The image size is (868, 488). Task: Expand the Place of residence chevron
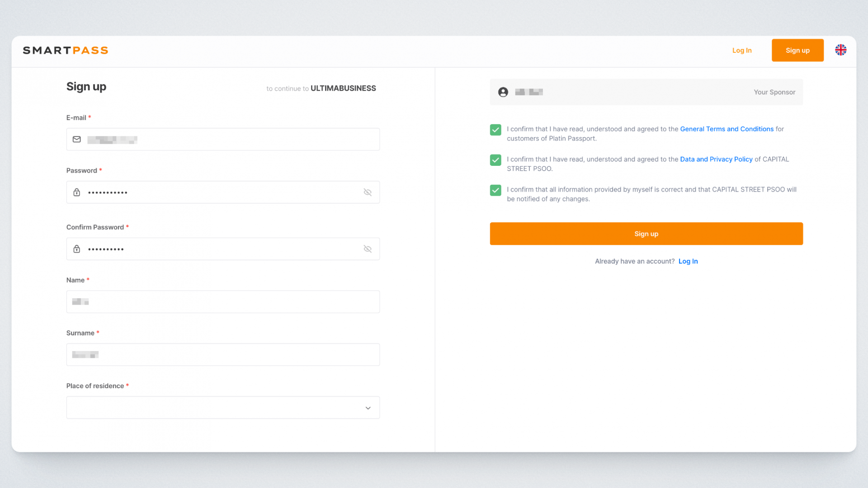click(368, 408)
